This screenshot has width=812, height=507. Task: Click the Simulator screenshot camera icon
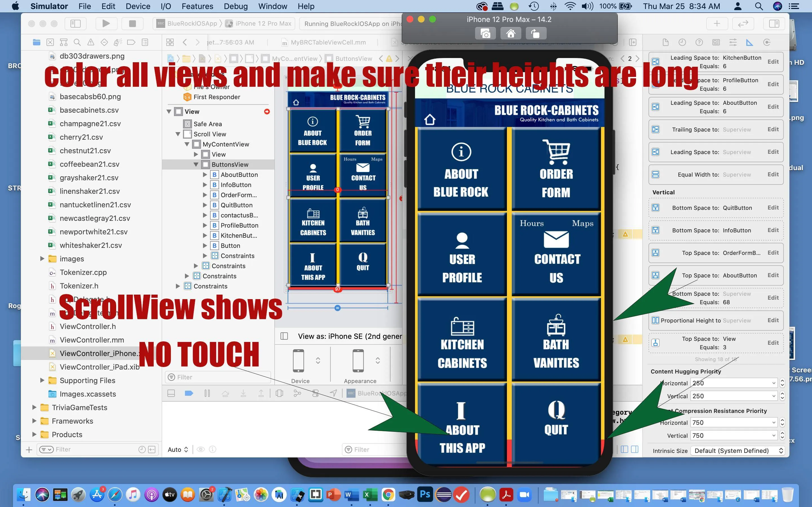(x=485, y=34)
